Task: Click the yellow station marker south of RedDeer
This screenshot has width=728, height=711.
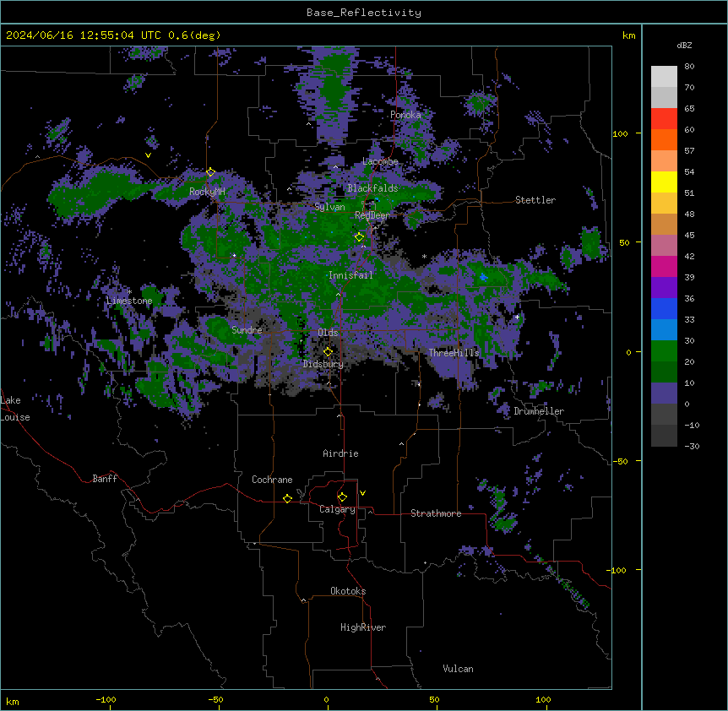Action: pos(359,237)
